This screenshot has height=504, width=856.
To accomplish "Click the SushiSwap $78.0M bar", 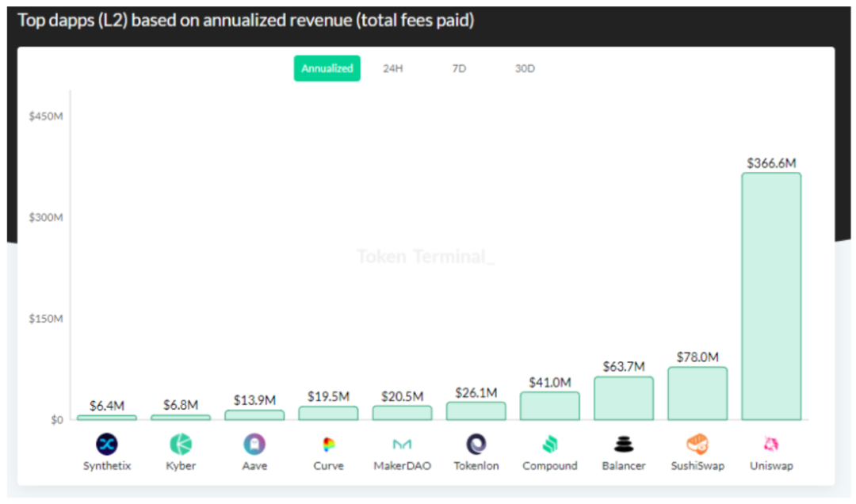I will tap(697, 394).
